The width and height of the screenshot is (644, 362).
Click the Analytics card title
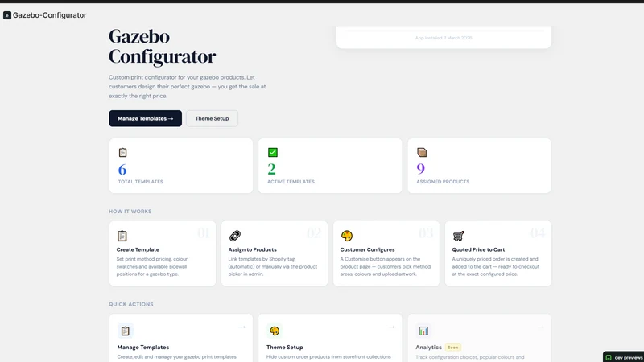pyautogui.click(x=428, y=348)
